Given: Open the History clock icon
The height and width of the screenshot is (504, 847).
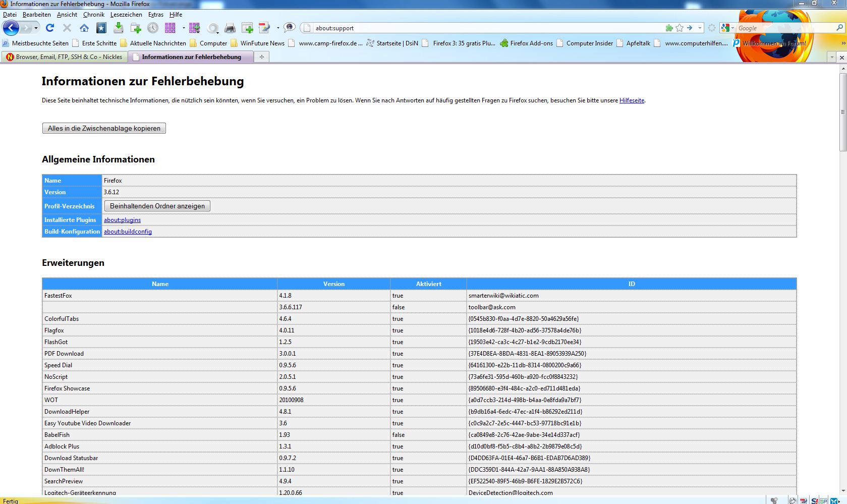Looking at the screenshot, I should pyautogui.click(x=153, y=28).
